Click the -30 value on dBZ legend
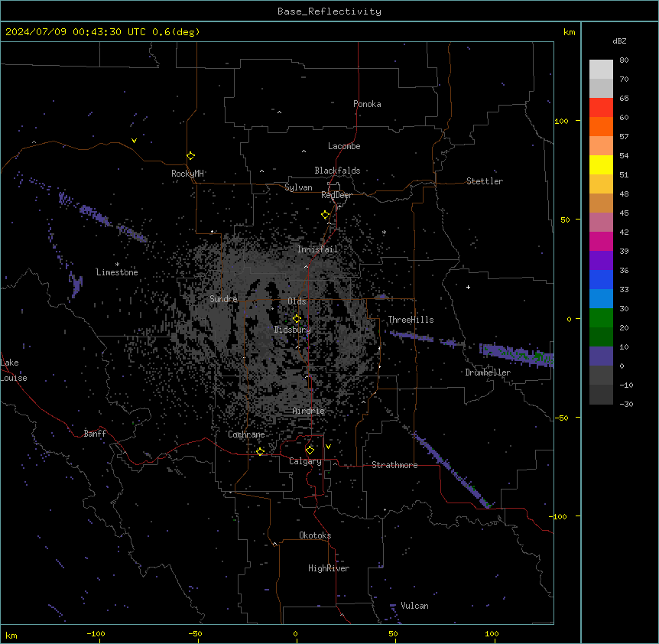The width and height of the screenshot is (659, 644). (626, 405)
